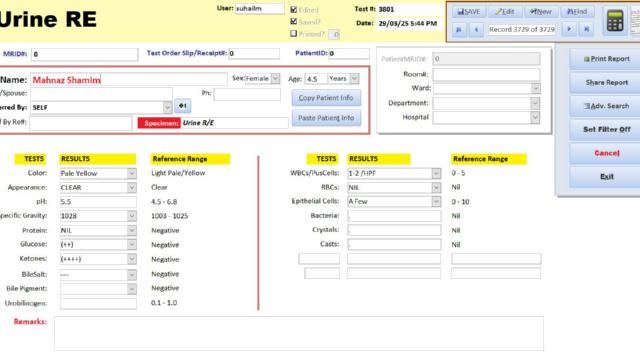Click the red Cancel button
640x360 pixels.
coord(606,153)
